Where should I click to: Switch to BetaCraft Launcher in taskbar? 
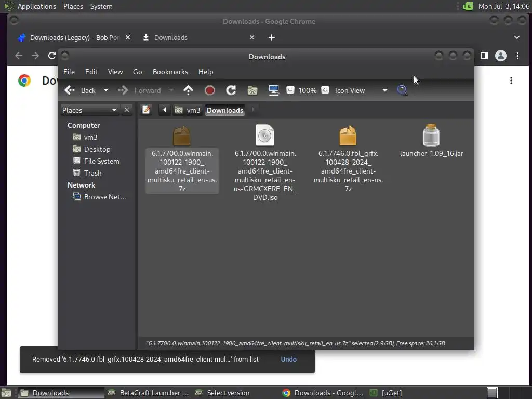[148, 393]
